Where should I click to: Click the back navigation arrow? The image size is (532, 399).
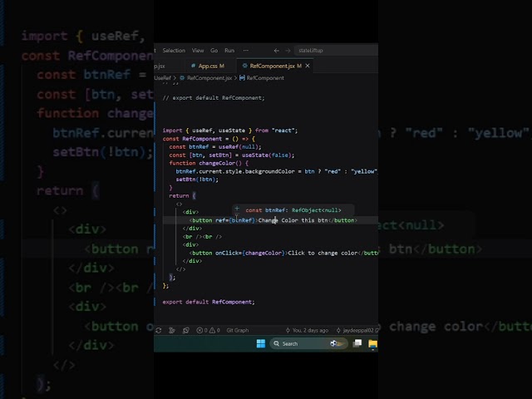point(277,51)
